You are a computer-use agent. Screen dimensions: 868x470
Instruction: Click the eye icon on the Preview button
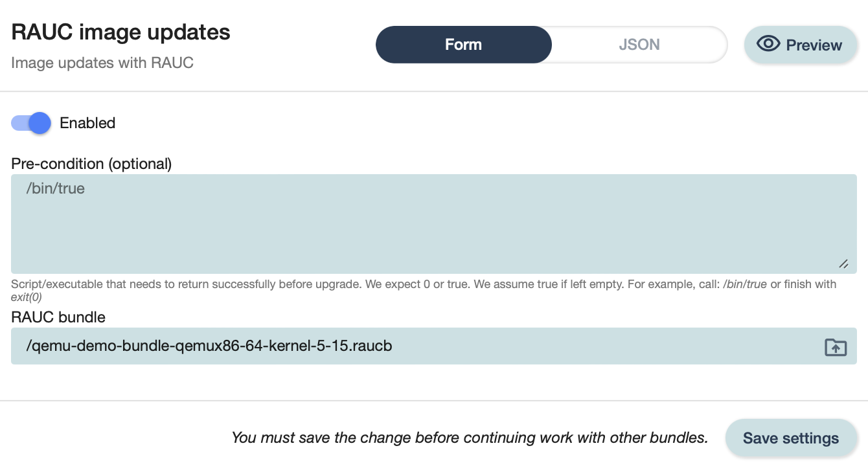pyautogui.click(x=769, y=44)
